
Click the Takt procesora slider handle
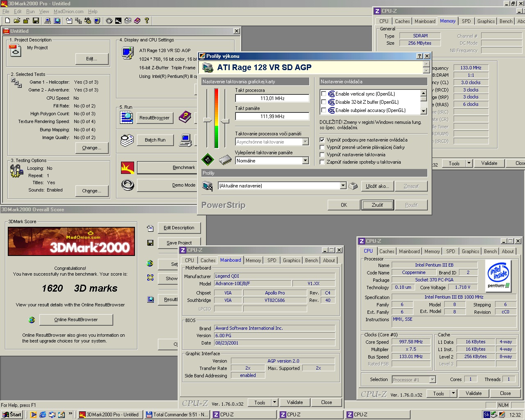[208, 120]
